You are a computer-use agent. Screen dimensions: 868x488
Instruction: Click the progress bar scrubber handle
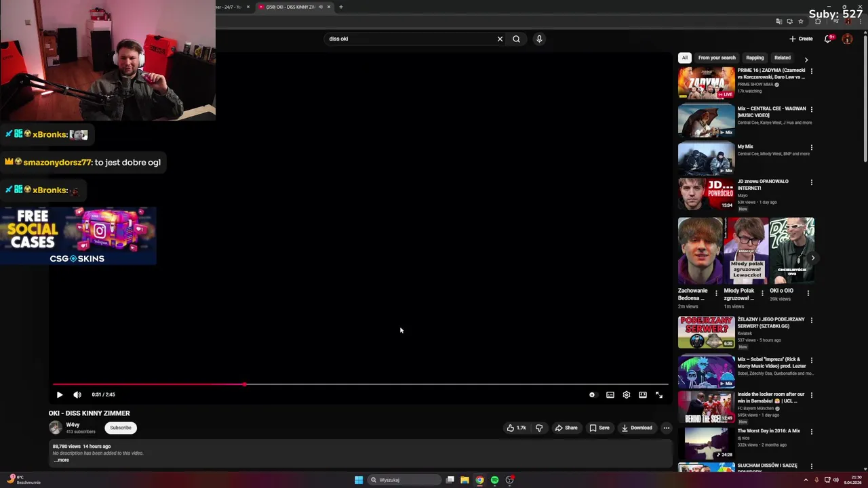point(244,384)
